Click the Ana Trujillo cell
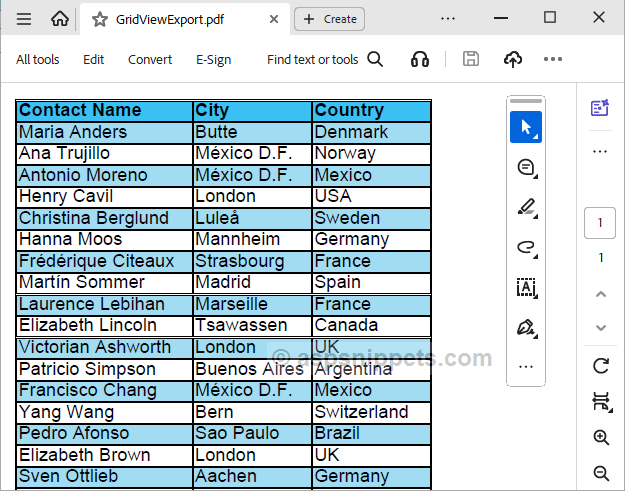 click(x=104, y=154)
